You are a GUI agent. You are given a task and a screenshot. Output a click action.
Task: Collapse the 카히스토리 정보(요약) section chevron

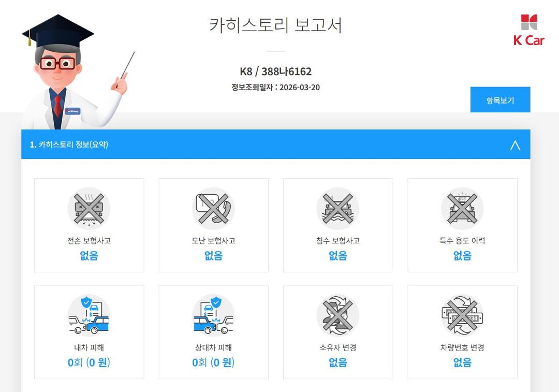pyautogui.click(x=515, y=145)
